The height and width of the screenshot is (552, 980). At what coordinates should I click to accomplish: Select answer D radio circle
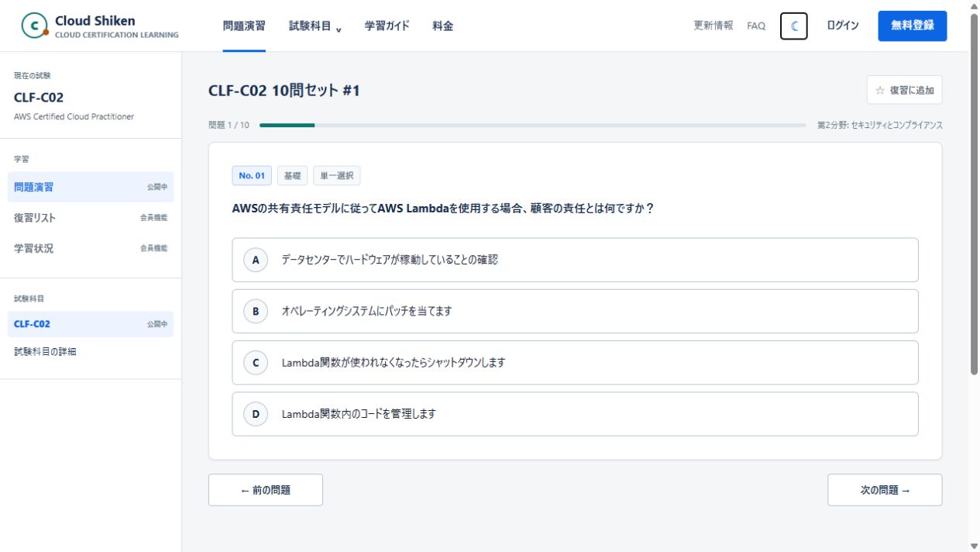click(256, 414)
